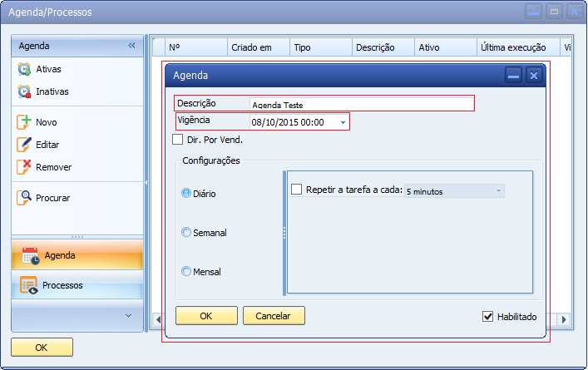The width and height of the screenshot is (588, 370).
Task: Click the Cancelar button
Action: [274, 316]
